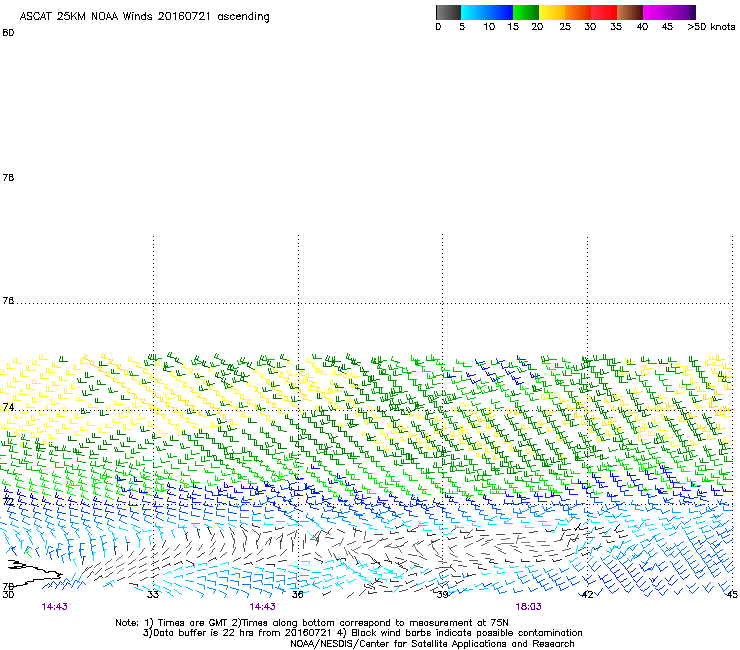Click the '40' legend scale label
The image size is (740, 650).
coord(642,27)
